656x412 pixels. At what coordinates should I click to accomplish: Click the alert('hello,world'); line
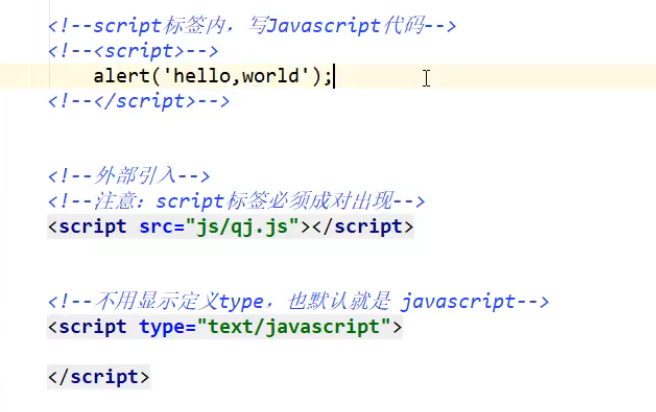click(x=213, y=77)
